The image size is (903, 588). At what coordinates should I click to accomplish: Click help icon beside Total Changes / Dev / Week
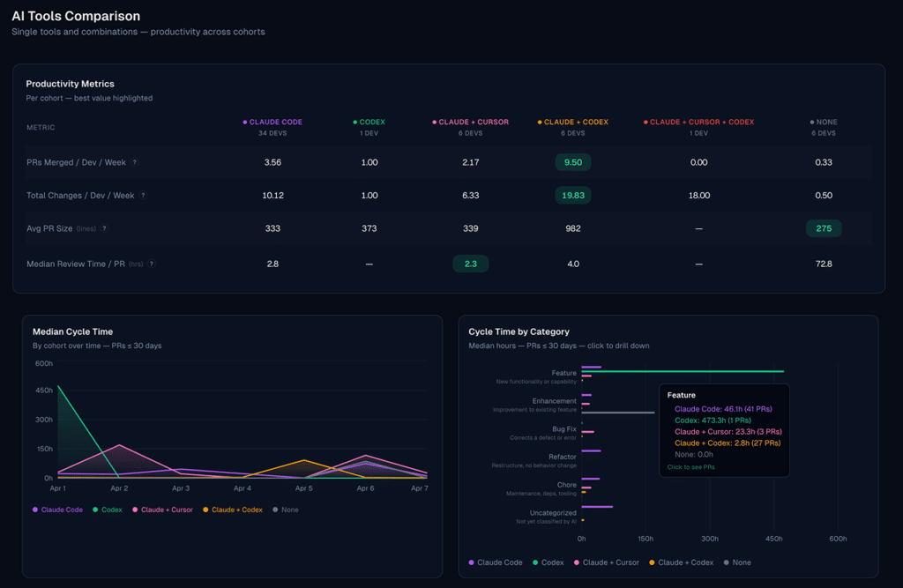tap(143, 196)
